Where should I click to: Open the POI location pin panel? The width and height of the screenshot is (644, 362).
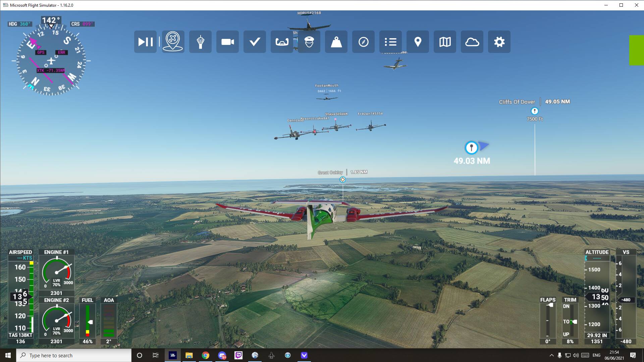point(418,42)
